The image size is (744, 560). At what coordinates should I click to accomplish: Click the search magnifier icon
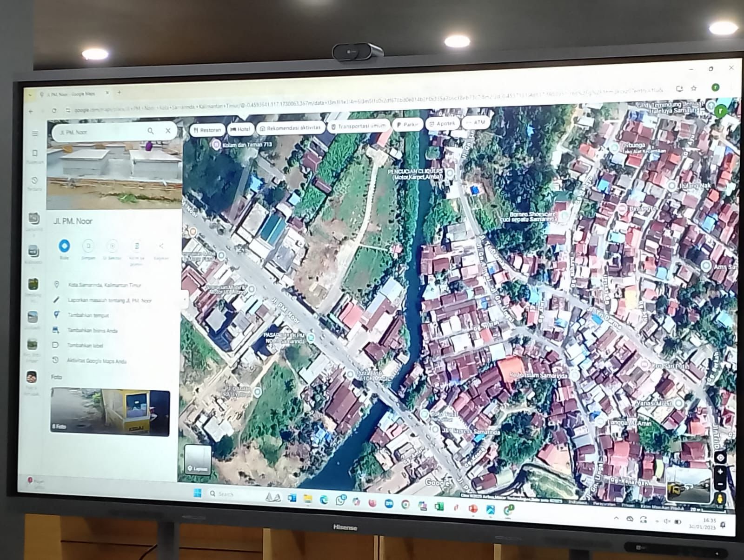tap(151, 131)
